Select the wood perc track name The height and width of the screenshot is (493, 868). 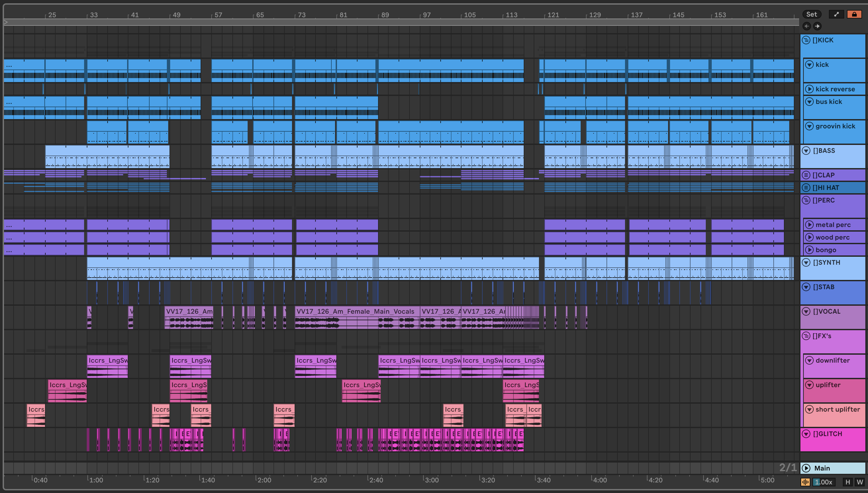[x=833, y=237]
